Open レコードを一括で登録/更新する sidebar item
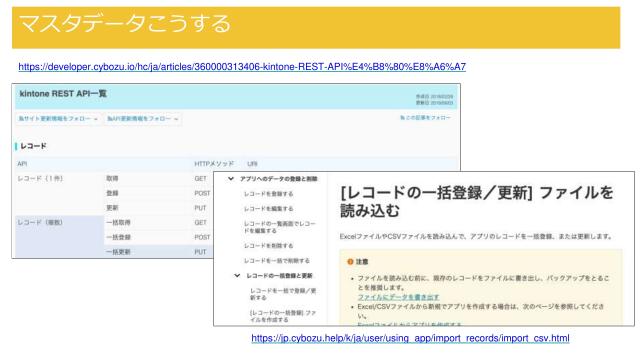Image resolution: width=640 pixels, height=360 pixels. [283, 294]
